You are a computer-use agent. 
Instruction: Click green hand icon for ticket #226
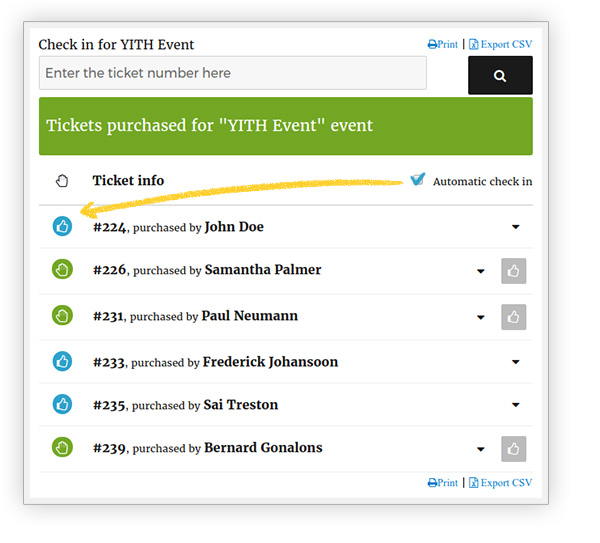click(62, 270)
